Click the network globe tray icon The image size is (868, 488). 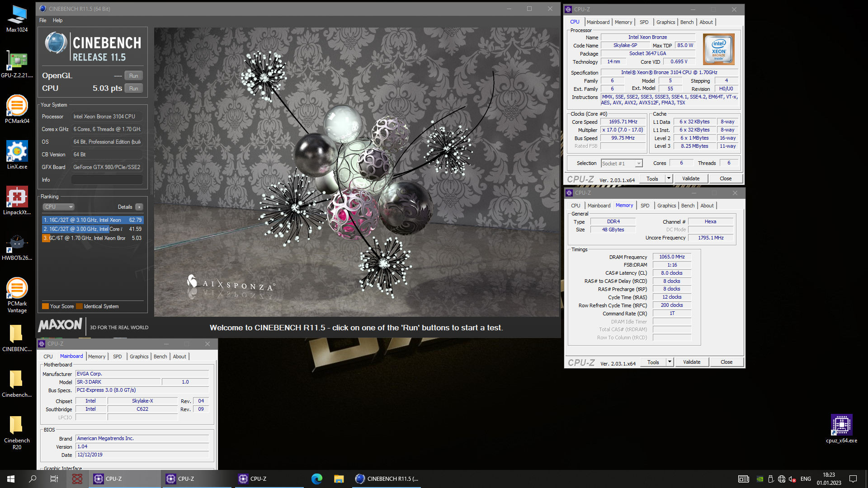[782, 479]
